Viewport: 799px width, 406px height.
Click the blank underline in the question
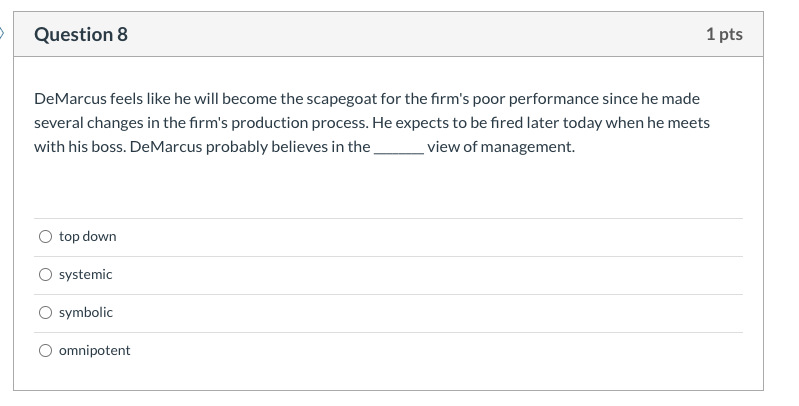point(397,148)
